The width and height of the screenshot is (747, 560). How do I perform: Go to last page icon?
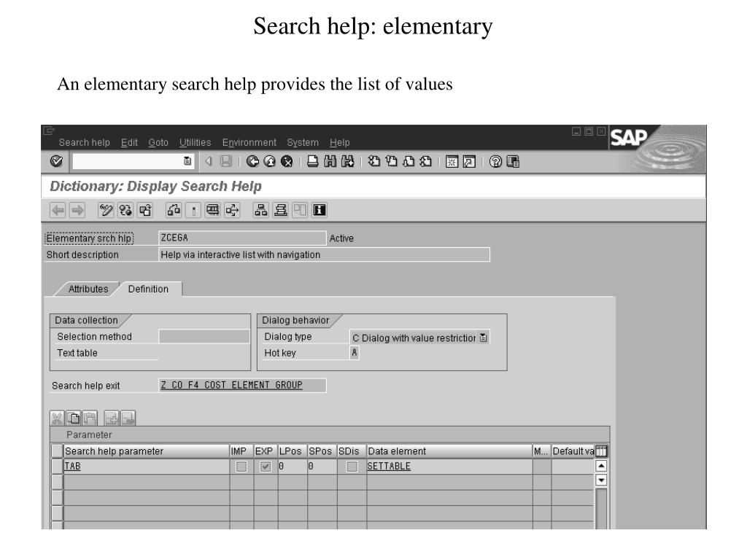point(425,161)
